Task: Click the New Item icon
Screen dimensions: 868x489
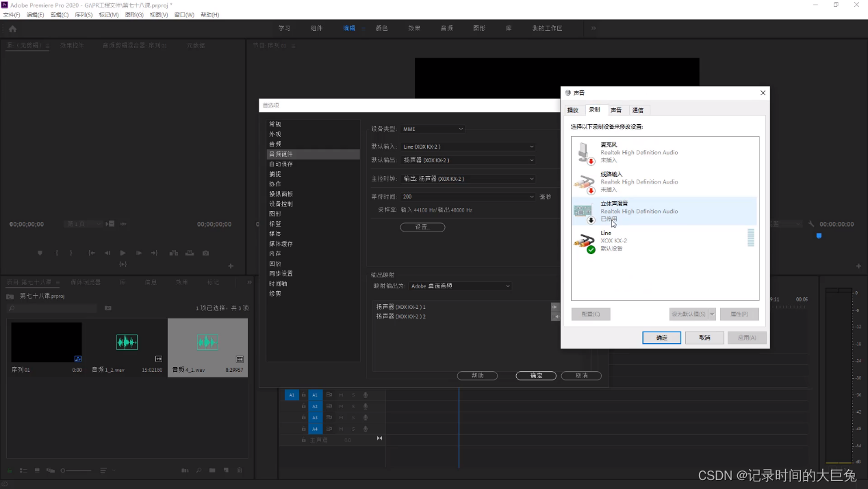Action: 225,471
